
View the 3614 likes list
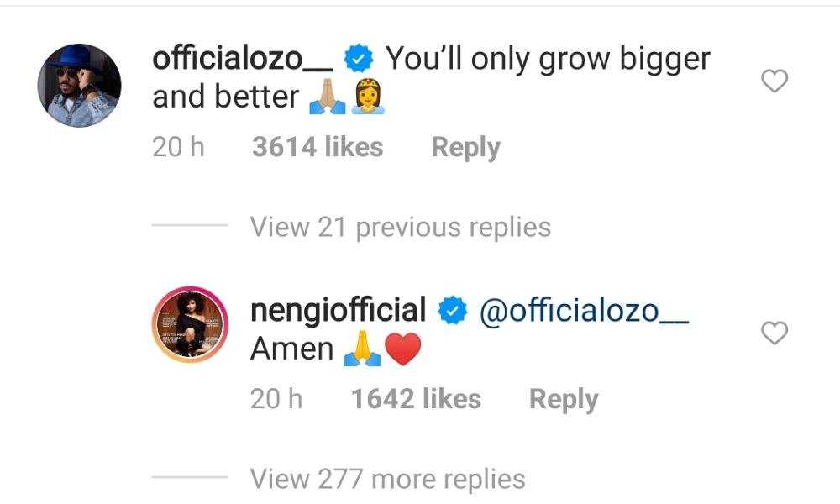tap(318, 147)
